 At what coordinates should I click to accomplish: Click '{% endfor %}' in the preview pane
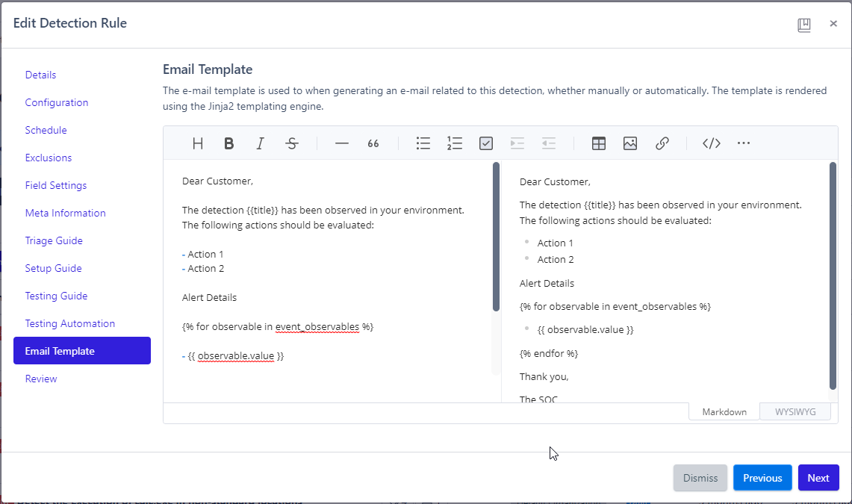pyautogui.click(x=549, y=354)
